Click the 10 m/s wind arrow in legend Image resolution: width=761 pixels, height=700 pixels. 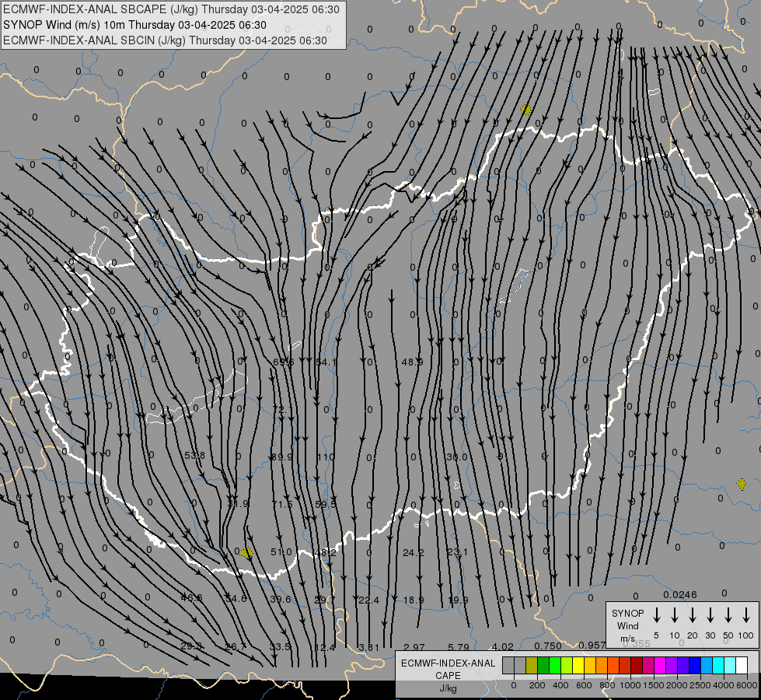[x=675, y=615]
